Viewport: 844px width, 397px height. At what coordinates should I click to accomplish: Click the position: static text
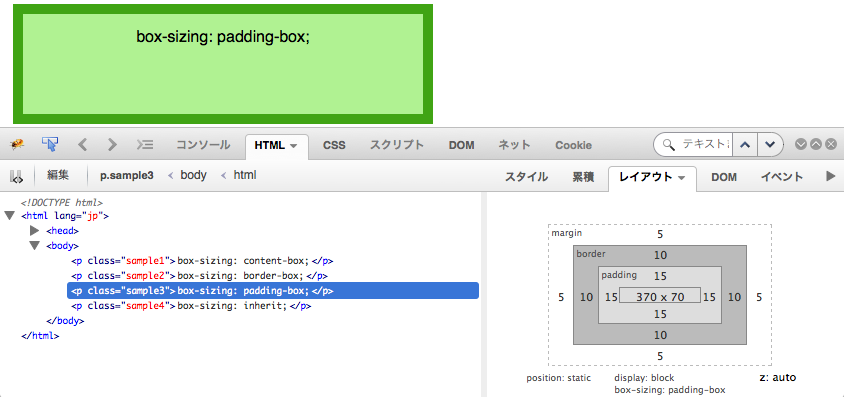pyautogui.click(x=559, y=378)
